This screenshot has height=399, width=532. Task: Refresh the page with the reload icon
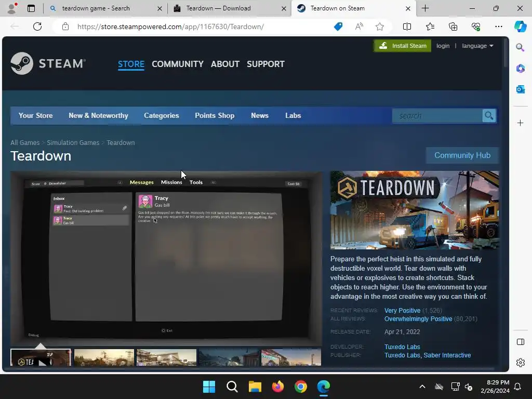point(37,26)
